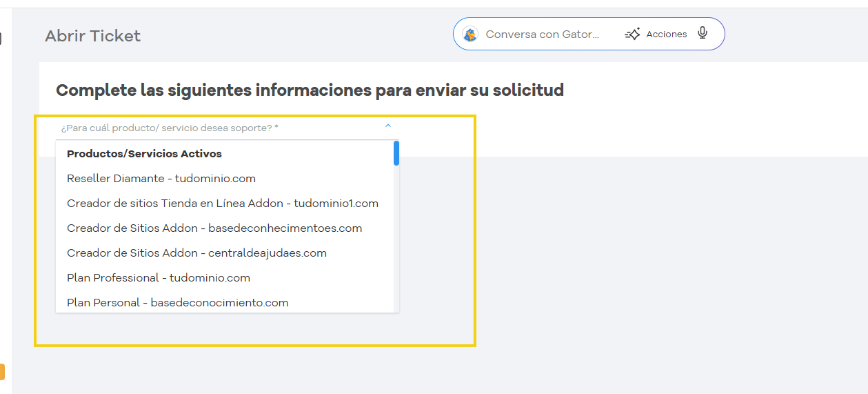
Task: Click the 'Abrir Ticket' page title
Action: pyautogui.click(x=92, y=36)
